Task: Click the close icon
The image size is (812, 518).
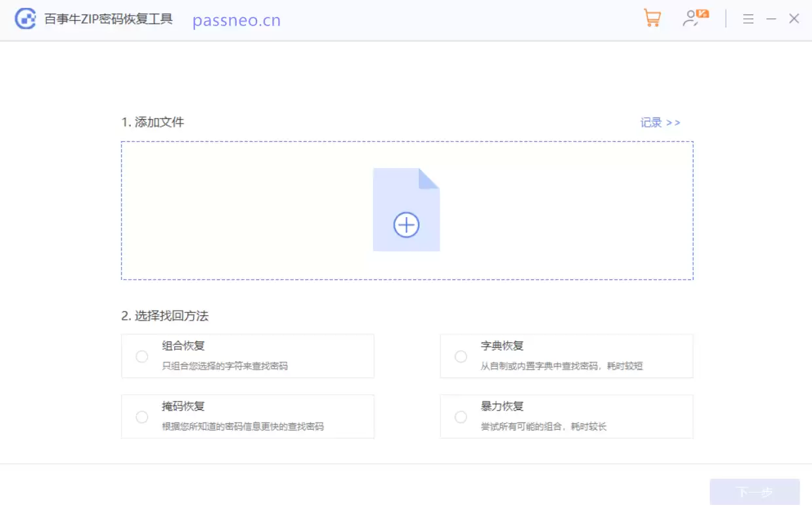Action: click(x=794, y=19)
